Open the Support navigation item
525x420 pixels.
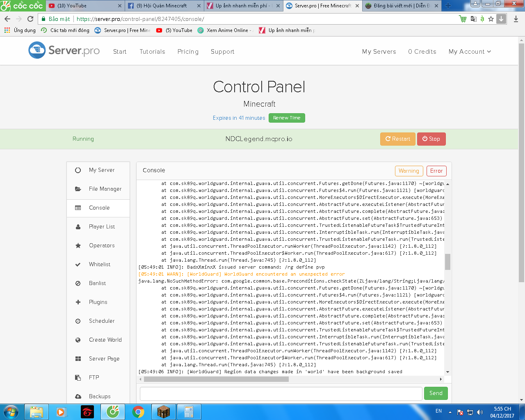tap(223, 52)
